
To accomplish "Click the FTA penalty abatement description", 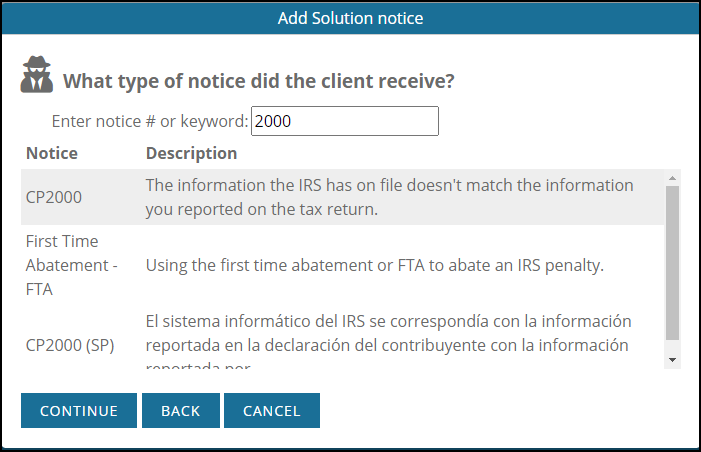I will click(x=375, y=265).
